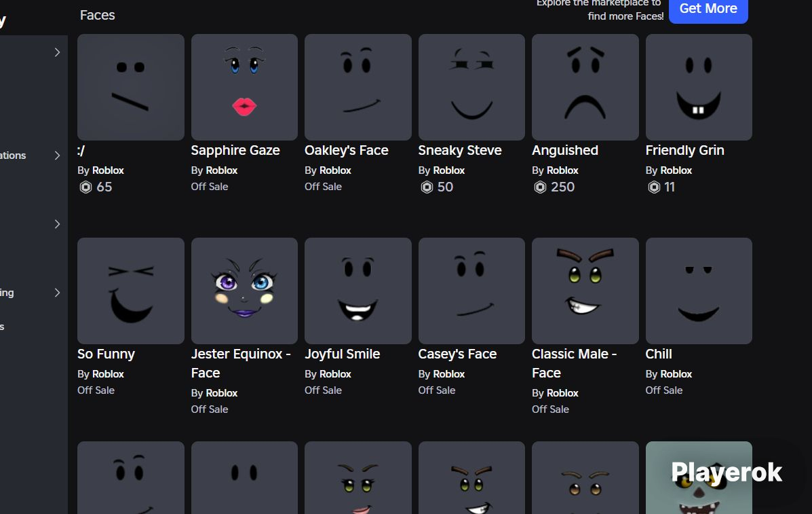The width and height of the screenshot is (812, 514).
Task: Select the :/ face thumbnail
Action: pyautogui.click(x=131, y=87)
